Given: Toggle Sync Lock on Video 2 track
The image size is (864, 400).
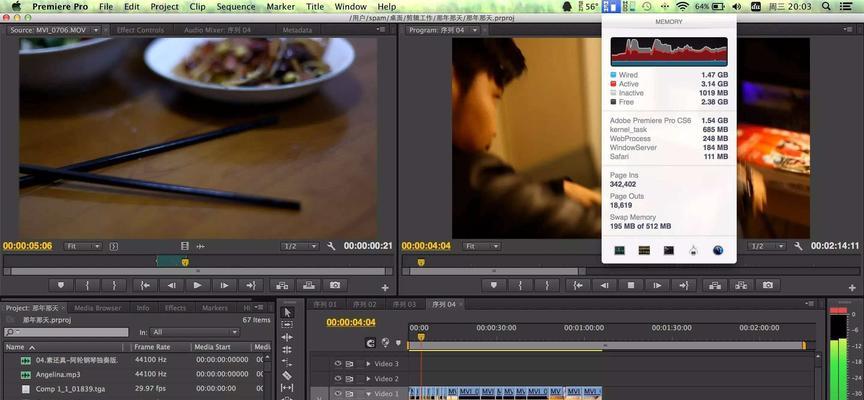Looking at the screenshot, I should click(x=349, y=379).
